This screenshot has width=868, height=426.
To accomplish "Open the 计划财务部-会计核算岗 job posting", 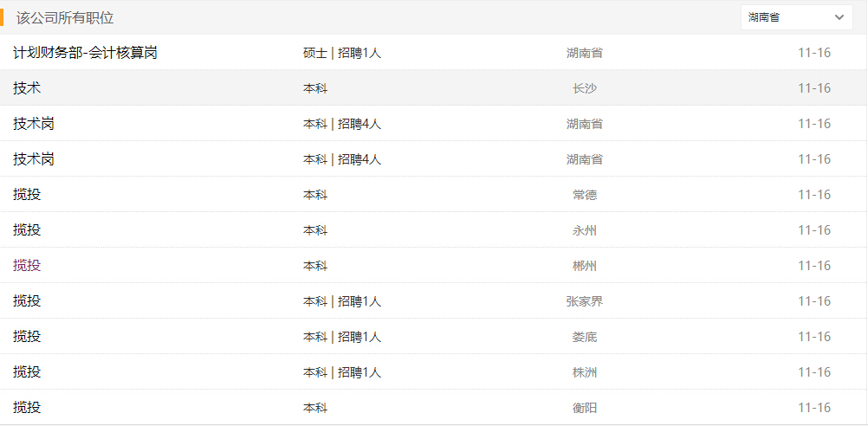I will click(x=85, y=53).
